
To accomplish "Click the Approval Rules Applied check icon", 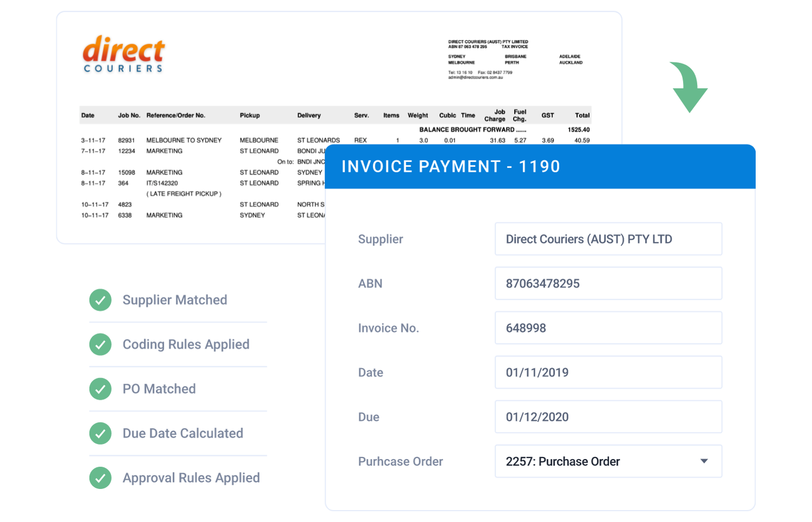I will point(100,478).
